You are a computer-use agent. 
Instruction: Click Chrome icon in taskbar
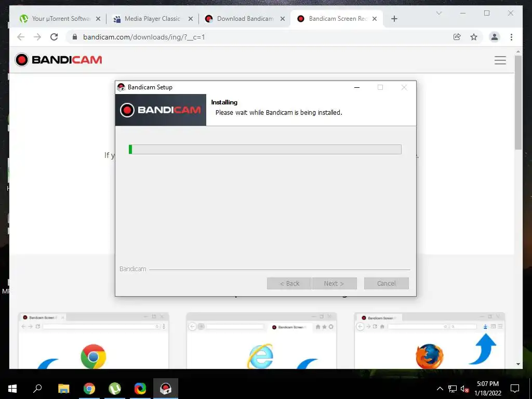click(x=89, y=389)
